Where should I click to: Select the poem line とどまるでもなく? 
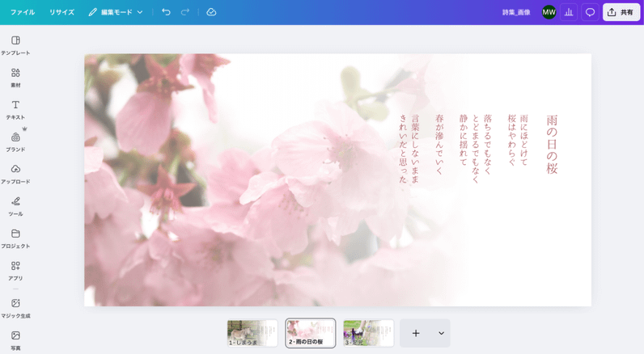(x=476, y=149)
